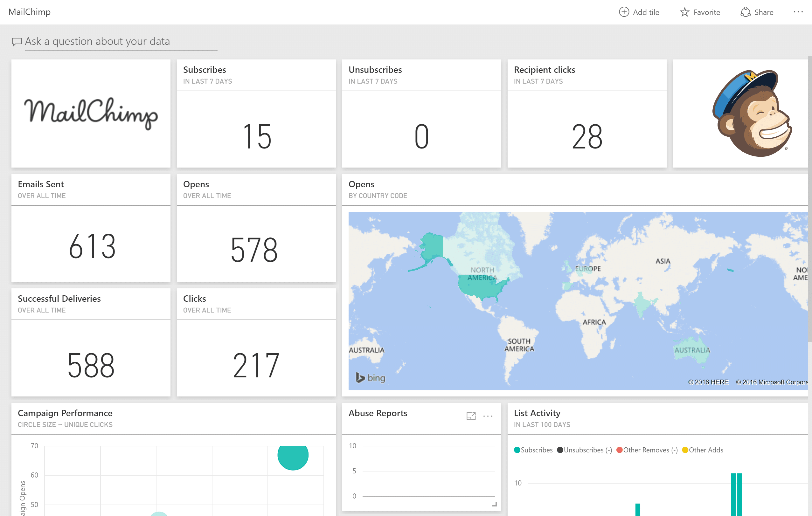The width and height of the screenshot is (812, 516).
Task: Click the Q&A speech bubble icon
Action: point(17,42)
